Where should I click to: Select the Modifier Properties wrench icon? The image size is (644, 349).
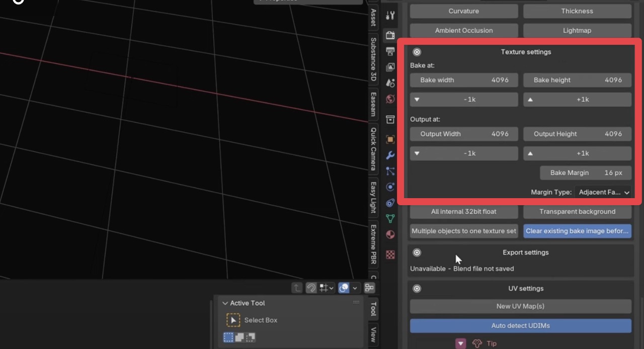click(390, 155)
